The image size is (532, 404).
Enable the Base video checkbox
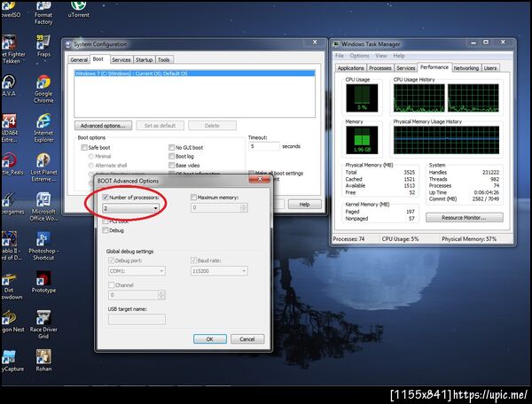coord(171,166)
